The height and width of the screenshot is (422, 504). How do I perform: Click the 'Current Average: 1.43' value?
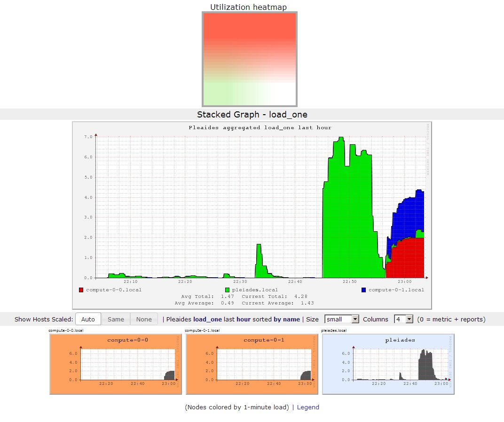[278, 303]
